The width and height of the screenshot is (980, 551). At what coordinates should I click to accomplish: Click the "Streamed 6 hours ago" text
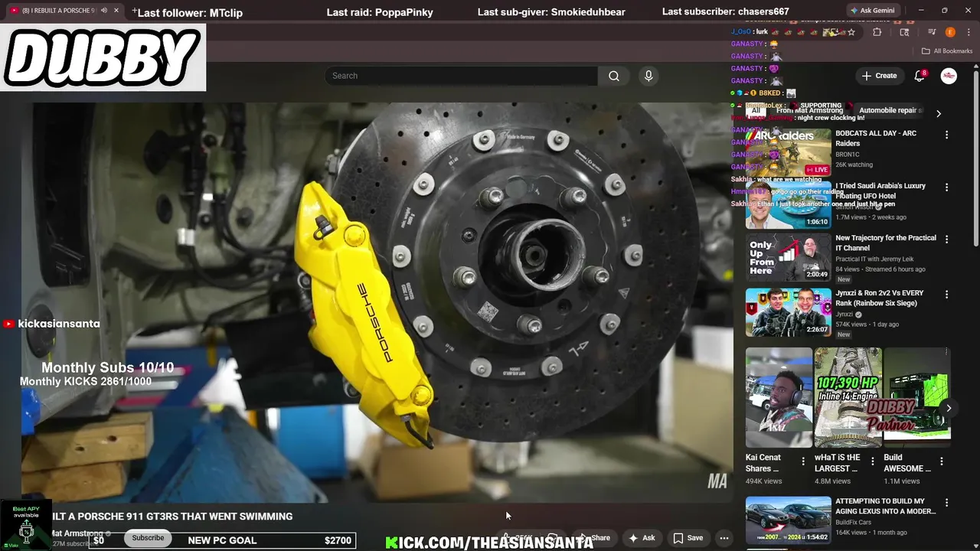[x=894, y=269]
